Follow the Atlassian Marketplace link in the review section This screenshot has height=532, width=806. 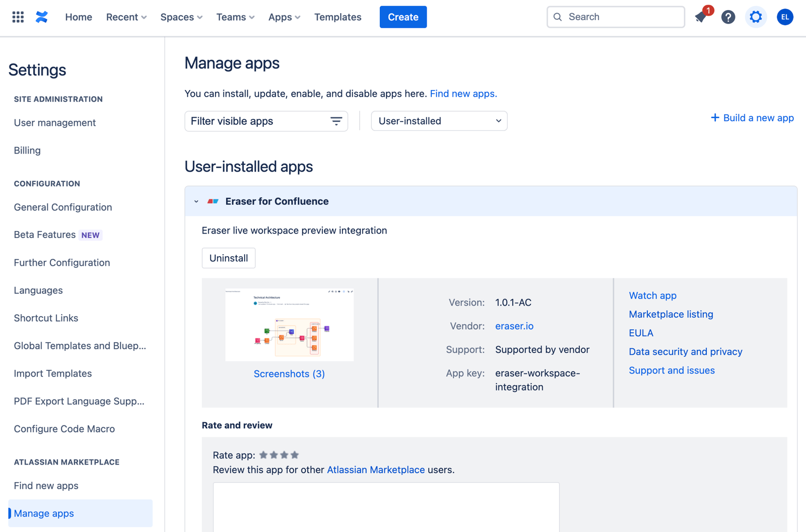tap(376, 470)
